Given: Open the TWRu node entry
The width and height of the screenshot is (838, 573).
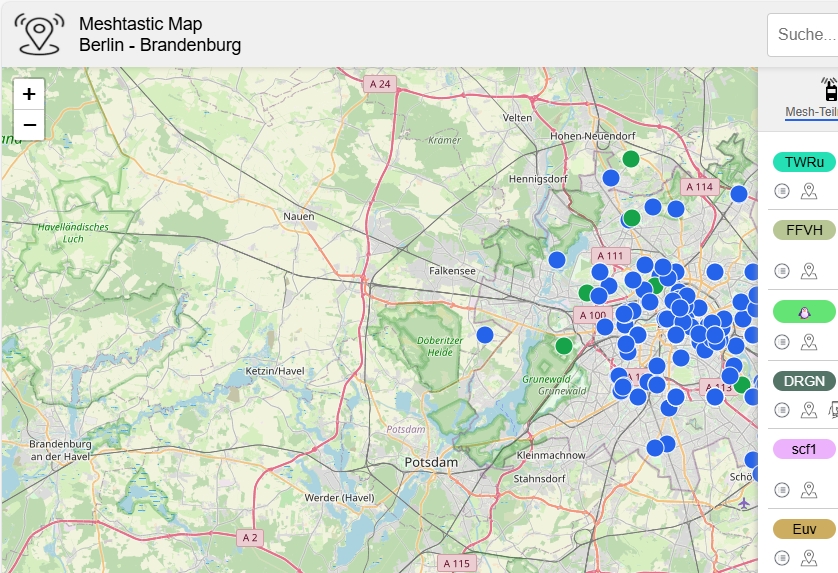Looking at the screenshot, I should 805,162.
